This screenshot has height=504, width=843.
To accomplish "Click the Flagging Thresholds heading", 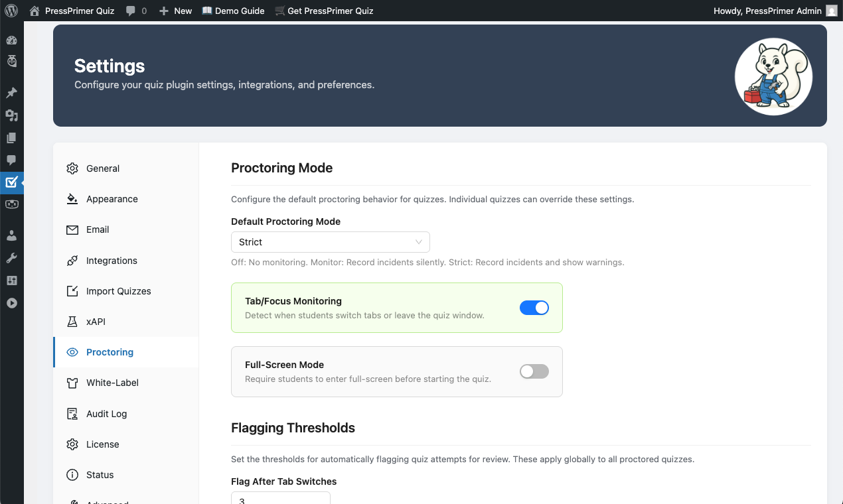I will pyautogui.click(x=293, y=428).
